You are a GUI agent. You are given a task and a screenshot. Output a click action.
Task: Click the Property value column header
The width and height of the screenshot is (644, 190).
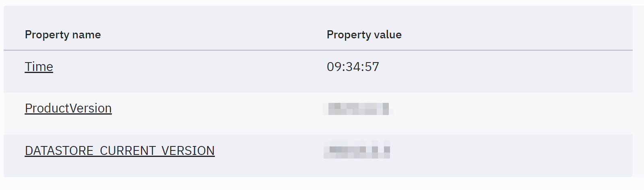[364, 35]
